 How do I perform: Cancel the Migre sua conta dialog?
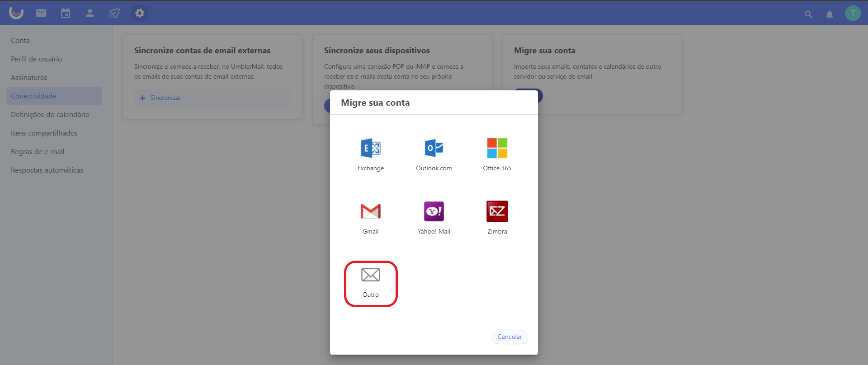point(509,337)
